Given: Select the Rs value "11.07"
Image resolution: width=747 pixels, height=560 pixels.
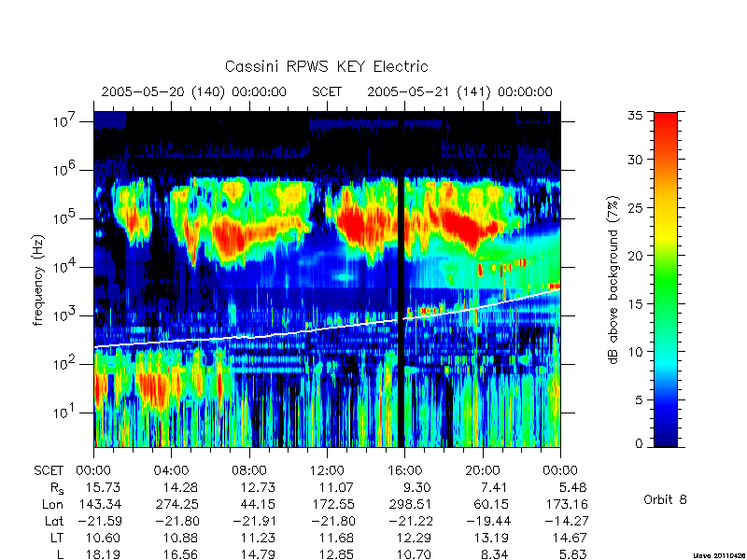Looking at the screenshot, I should pos(336,487).
